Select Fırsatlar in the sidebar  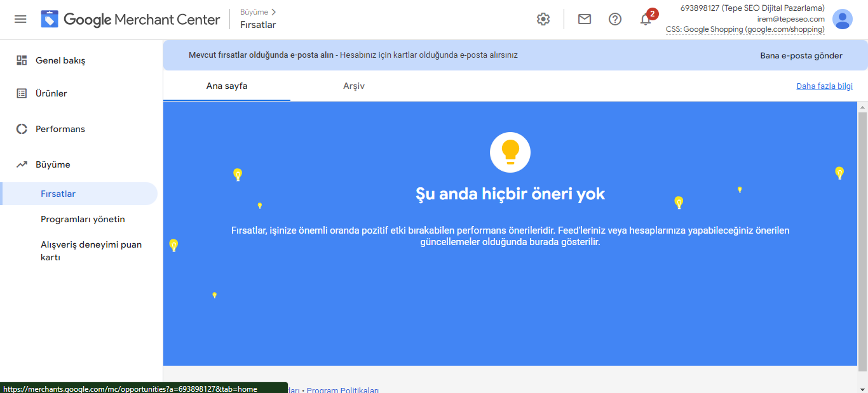pos(58,194)
